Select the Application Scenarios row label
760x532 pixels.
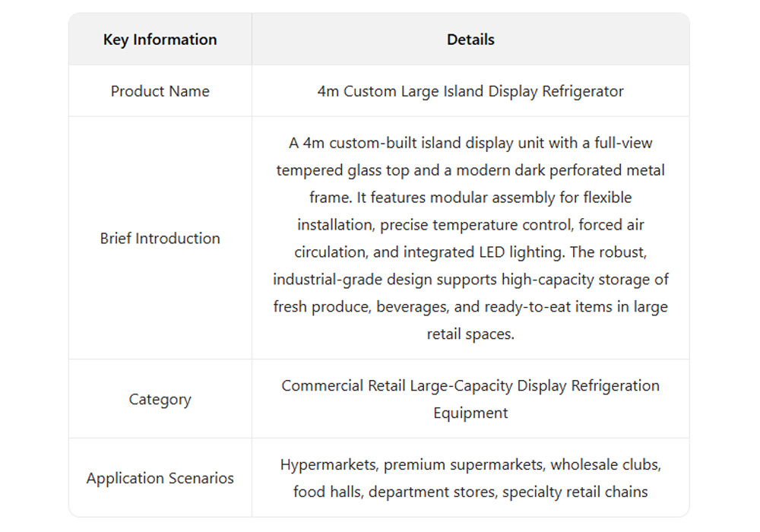tap(160, 478)
